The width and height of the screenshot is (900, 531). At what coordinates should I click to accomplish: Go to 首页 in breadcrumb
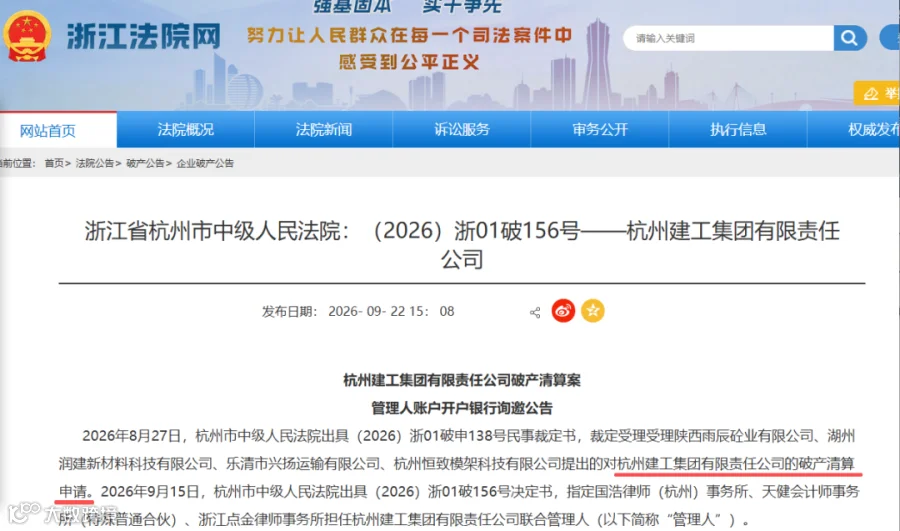54,163
